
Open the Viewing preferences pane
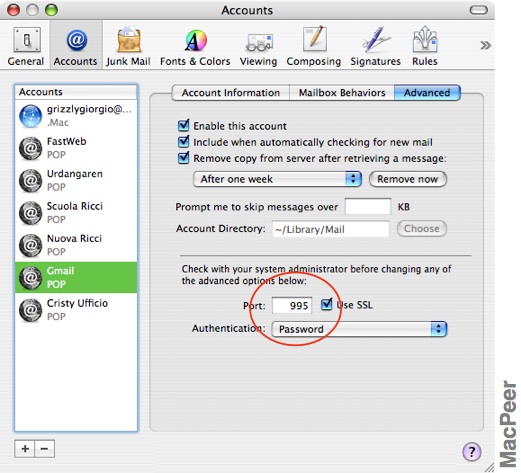click(x=258, y=46)
